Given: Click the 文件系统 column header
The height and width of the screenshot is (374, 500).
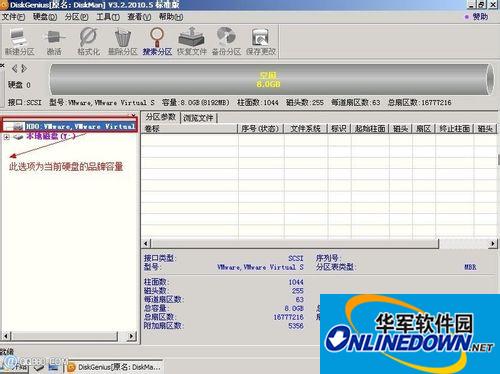Looking at the screenshot, I should (x=306, y=129).
